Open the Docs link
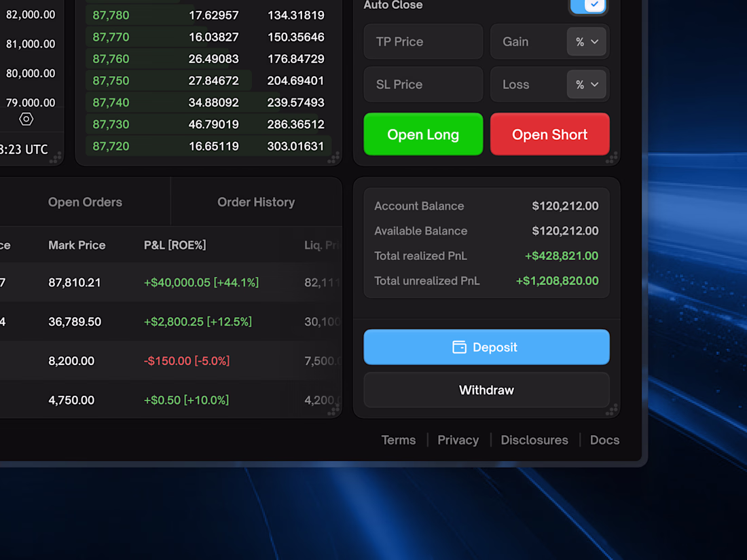The image size is (747, 560). pyautogui.click(x=604, y=440)
